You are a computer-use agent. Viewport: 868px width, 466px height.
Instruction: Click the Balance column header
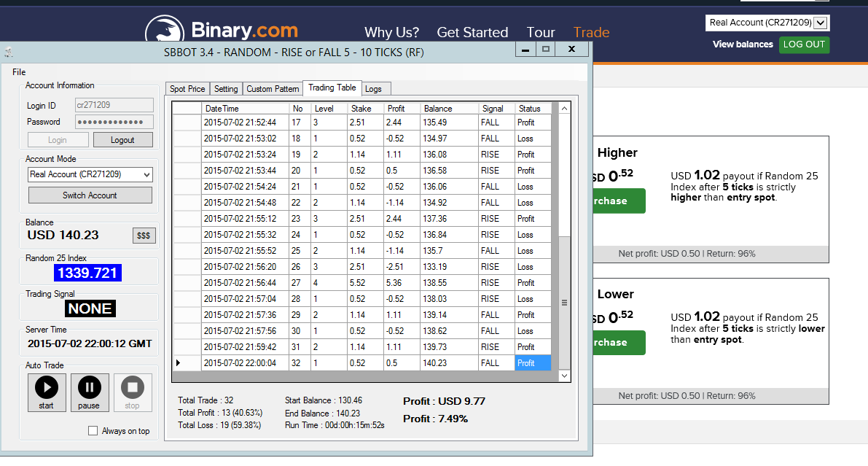pyautogui.click(x=450, y=109)
